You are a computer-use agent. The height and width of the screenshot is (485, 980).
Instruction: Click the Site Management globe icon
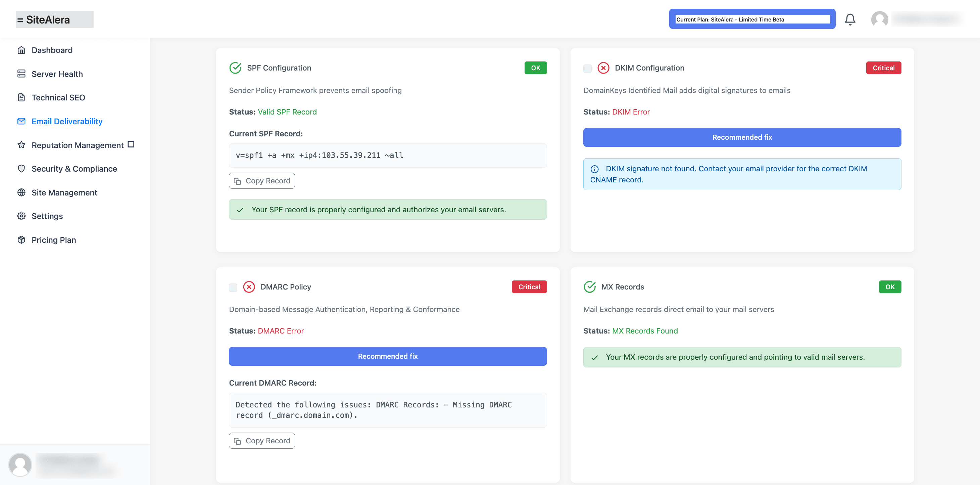pyautogui.click(x=21, y=193)
